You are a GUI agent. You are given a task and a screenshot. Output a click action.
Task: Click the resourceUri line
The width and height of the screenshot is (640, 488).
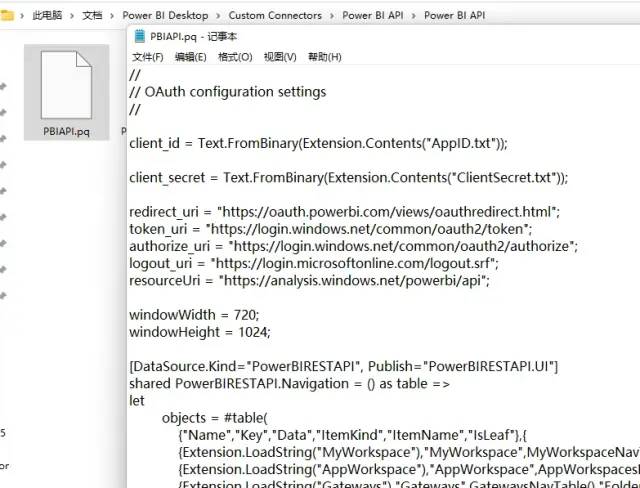[x=309, y=280]
